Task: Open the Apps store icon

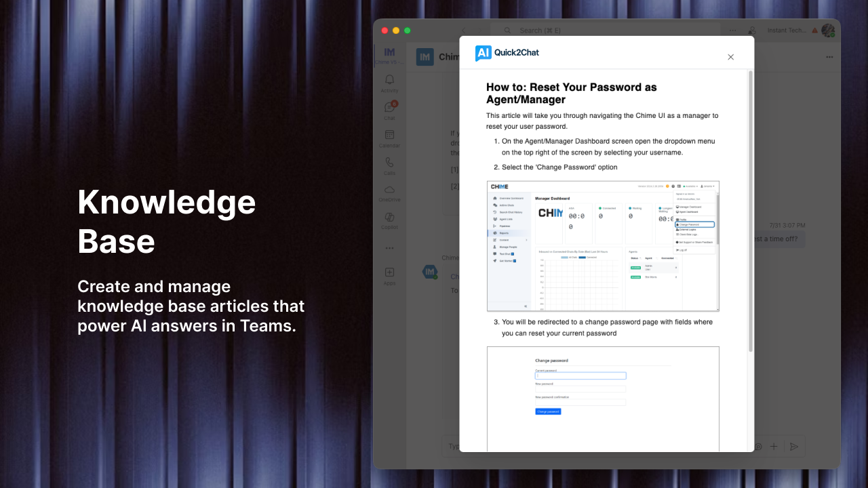Action: point(389,275)
